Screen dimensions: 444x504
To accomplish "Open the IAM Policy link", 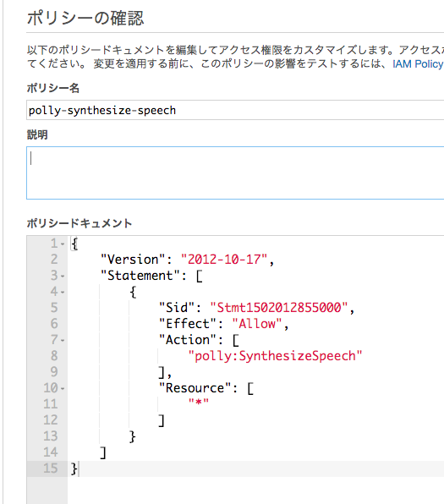I will click(418, 64).
